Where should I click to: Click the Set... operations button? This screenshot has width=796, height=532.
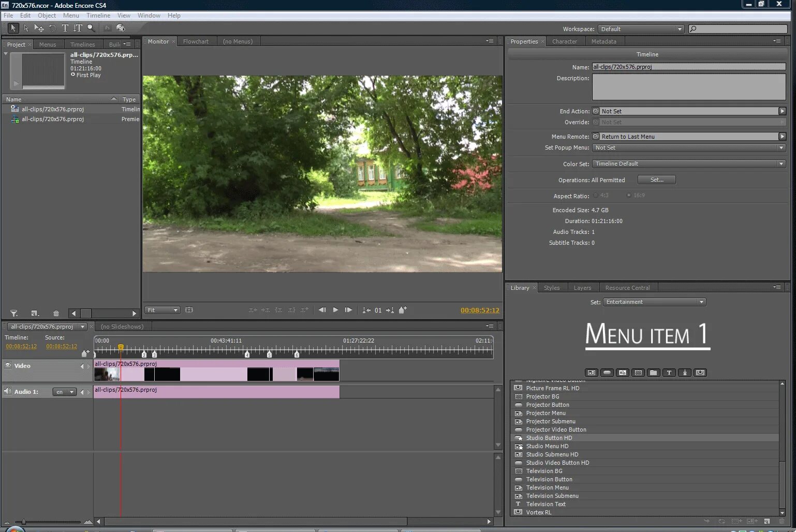tap(657, 180)
